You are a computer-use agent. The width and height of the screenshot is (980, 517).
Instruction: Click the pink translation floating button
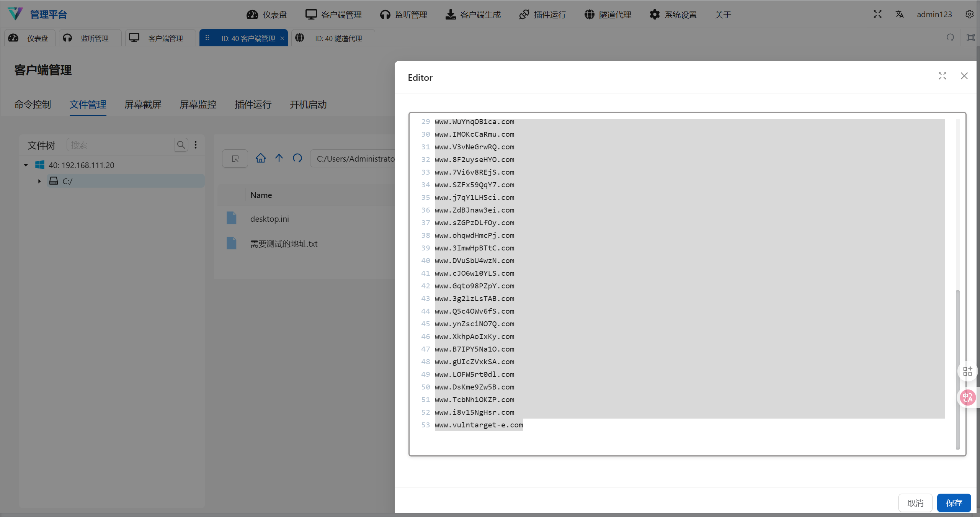point(967,398)
